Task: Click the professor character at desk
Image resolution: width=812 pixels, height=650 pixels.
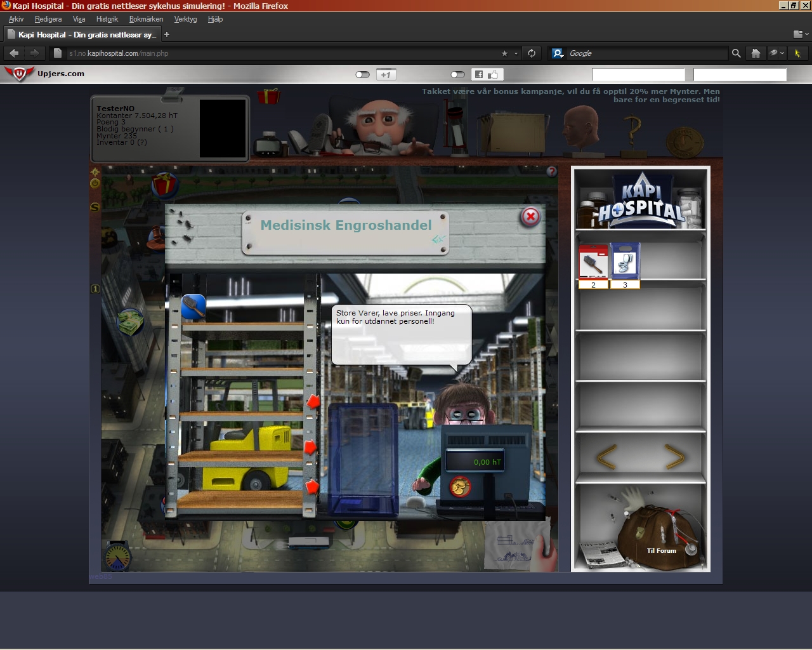Action: tap(382, 127)
